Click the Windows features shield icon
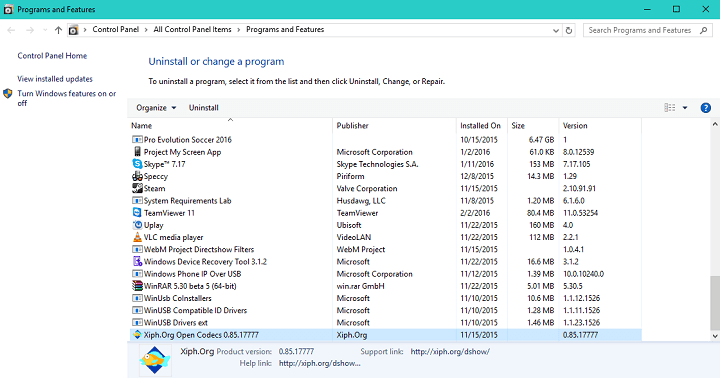The image size is (720, 378). click(x=7, y=94)
